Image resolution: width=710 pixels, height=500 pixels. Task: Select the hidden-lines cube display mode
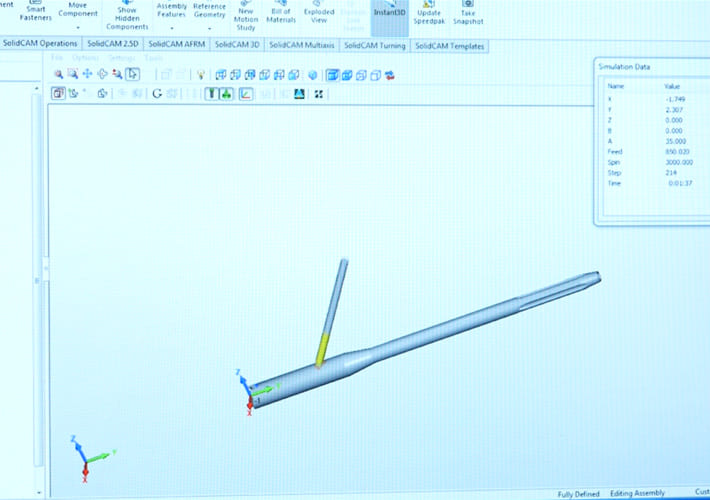tap(361, 75)
